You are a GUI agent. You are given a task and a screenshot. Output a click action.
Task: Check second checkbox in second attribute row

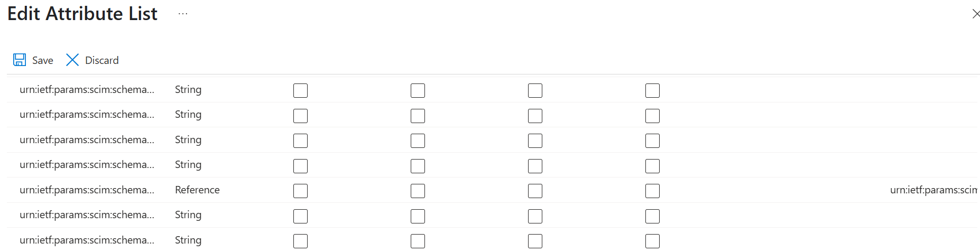[x=418, y=116]
